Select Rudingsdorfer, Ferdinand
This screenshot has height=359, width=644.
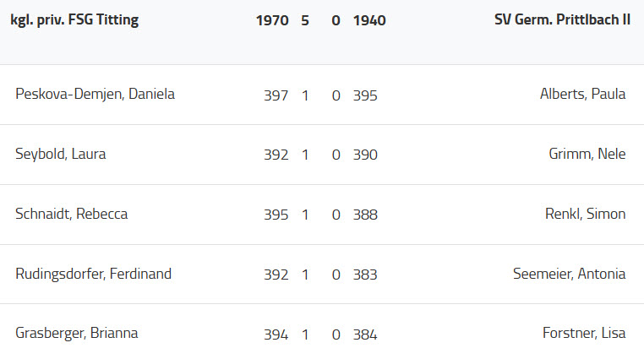pos(93,274)
